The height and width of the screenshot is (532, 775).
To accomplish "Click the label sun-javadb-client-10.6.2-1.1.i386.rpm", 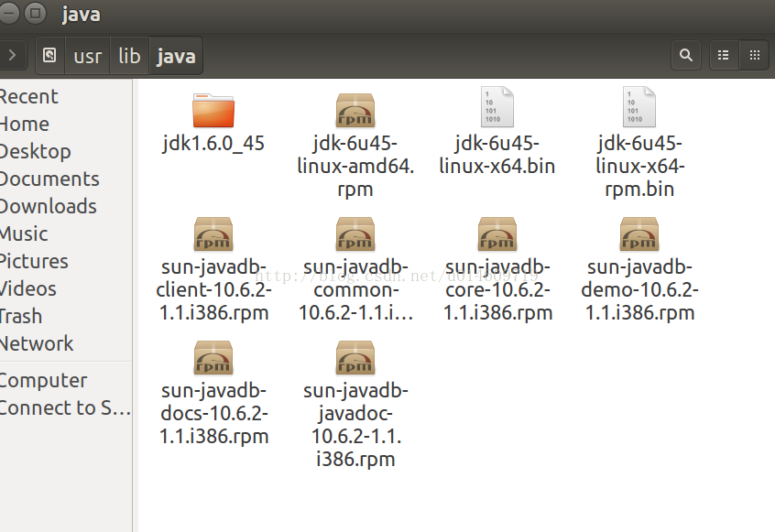I will pos(213,290).
